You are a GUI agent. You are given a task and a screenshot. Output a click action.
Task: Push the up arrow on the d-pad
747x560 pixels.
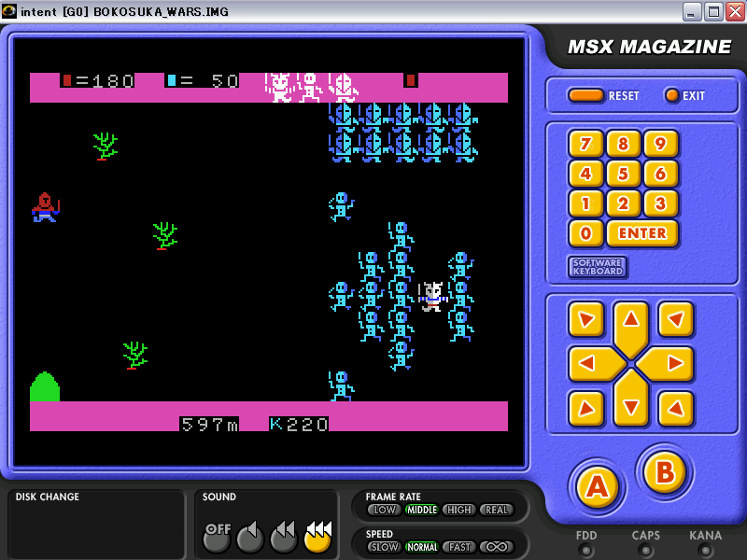tap(631, 324)
